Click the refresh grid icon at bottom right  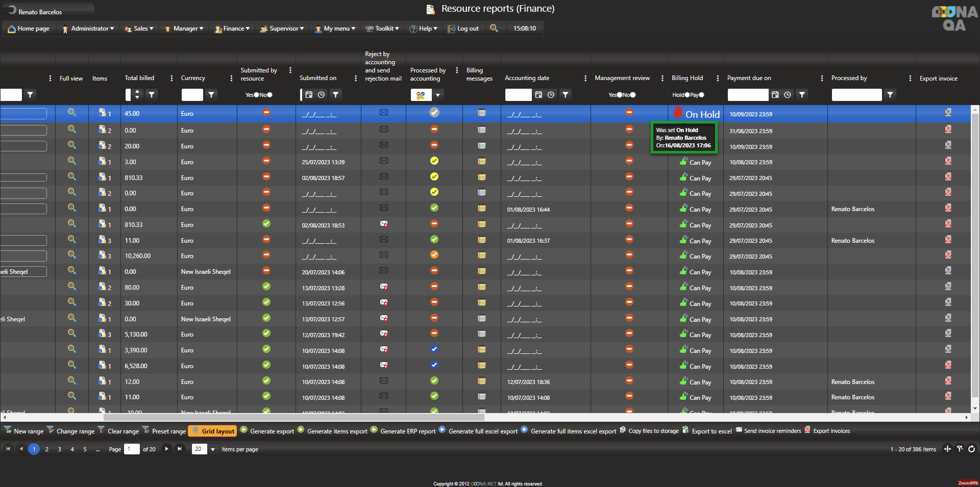(971, 449)
